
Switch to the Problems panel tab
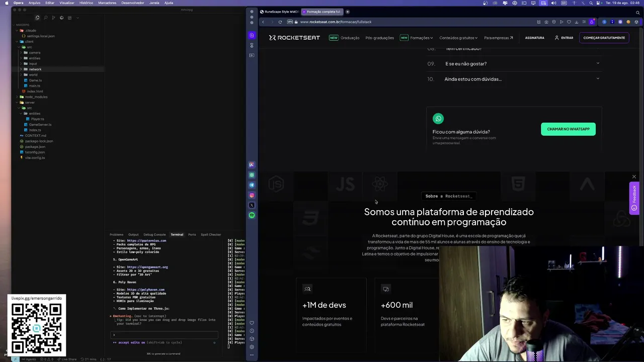pyautogui.click(x=116, y=234)
